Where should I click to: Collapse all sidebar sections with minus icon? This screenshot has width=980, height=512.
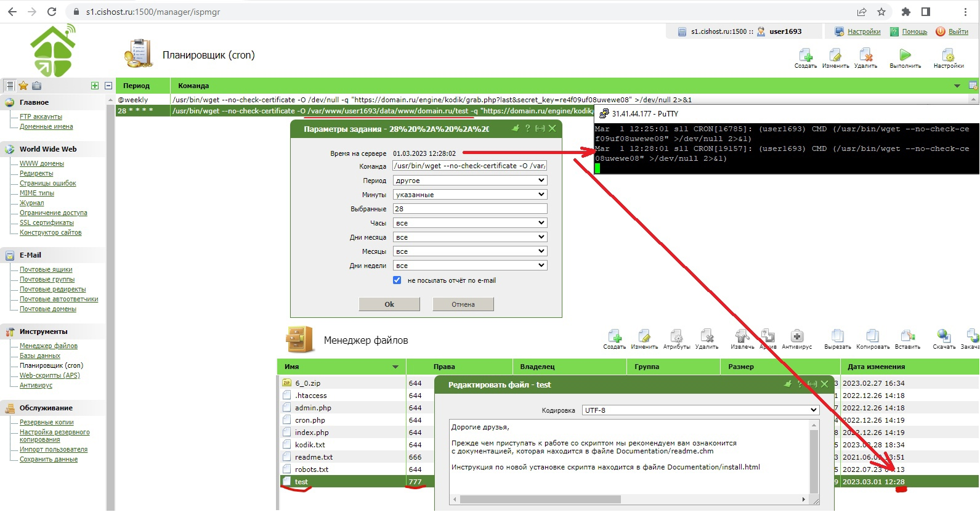tap(108, 86)
